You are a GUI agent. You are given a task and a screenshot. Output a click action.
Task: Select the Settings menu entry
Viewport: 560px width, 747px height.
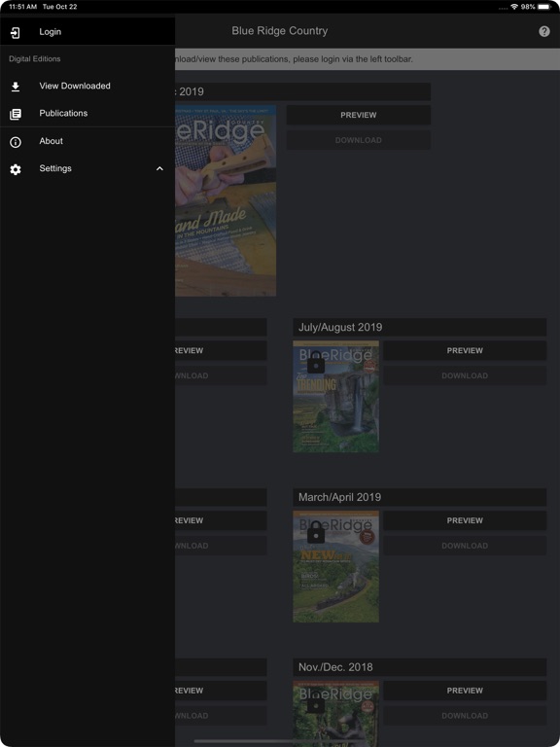[x=87, y=168]
